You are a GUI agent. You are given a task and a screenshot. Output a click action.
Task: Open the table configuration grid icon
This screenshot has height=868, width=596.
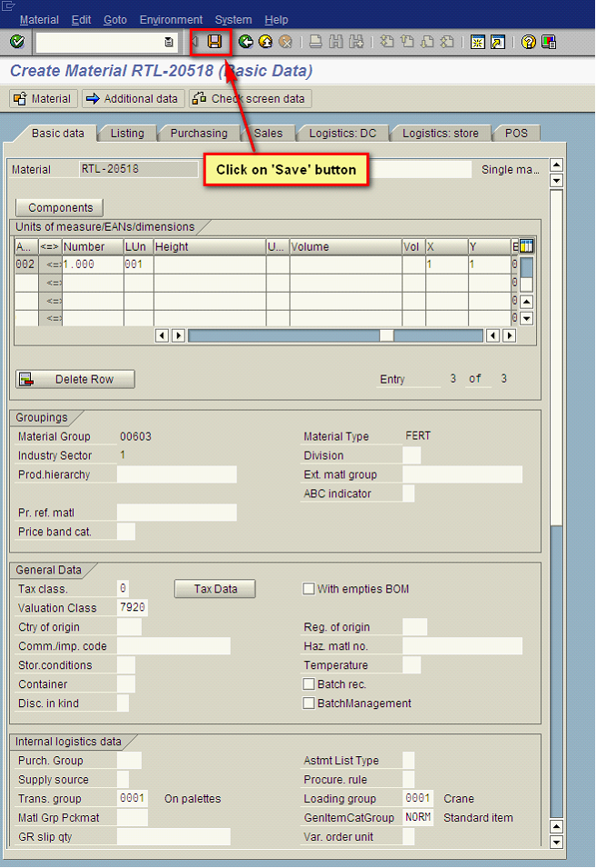tap(525, 246)
